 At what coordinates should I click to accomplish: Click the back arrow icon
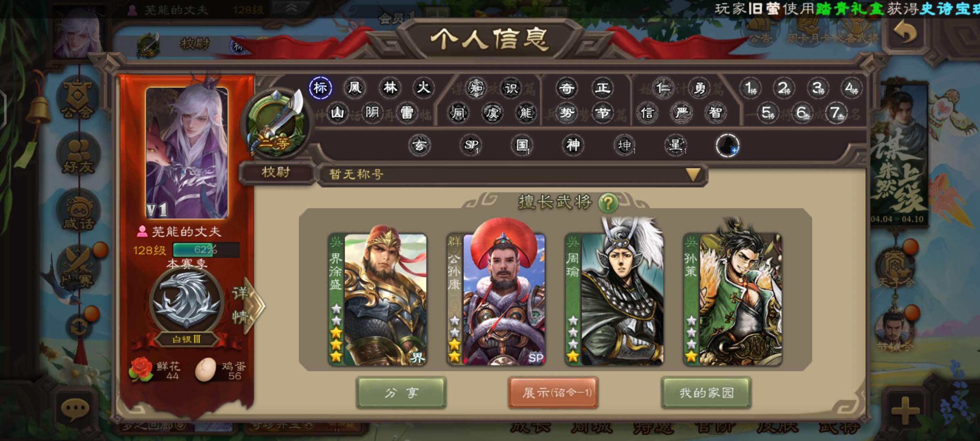905,33
